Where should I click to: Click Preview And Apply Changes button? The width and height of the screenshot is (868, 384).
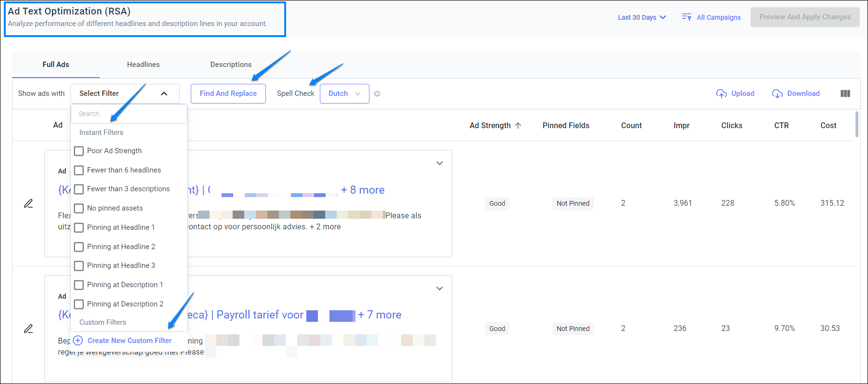[x=805, y=17]
